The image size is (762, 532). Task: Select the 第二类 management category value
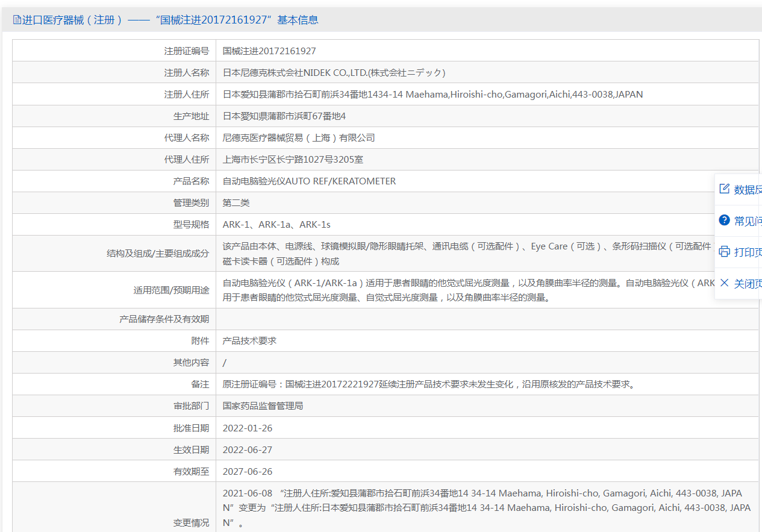click(x=236, y=202)
